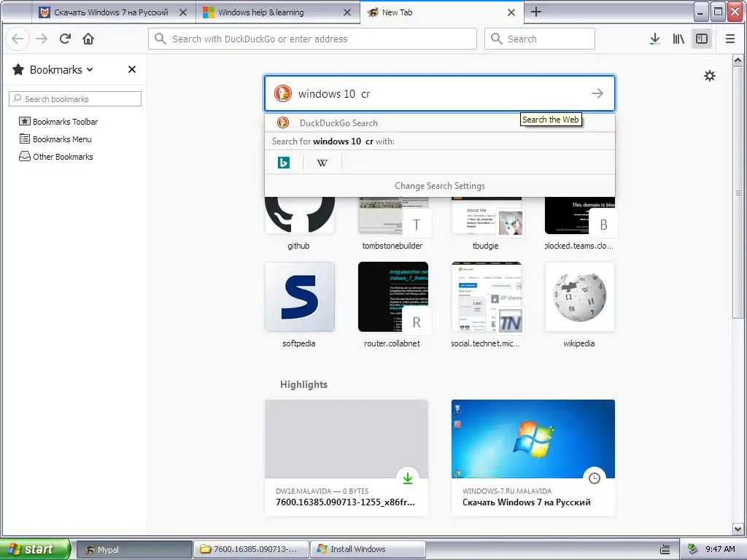Click the DuckDuckGo logo in search box
The image size is (747, 560).
282,93
